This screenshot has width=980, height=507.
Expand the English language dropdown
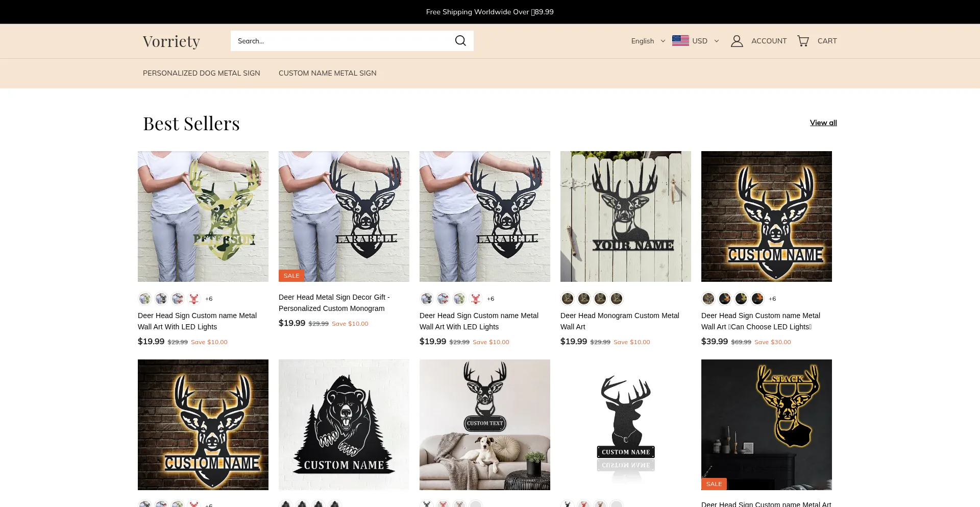click(x=648, y=41)
